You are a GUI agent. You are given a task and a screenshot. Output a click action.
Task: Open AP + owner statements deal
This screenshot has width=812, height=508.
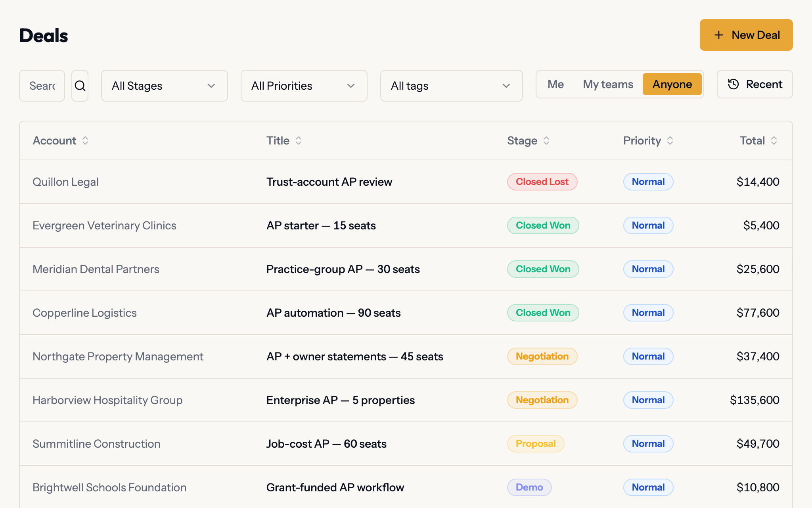[355, 356]
